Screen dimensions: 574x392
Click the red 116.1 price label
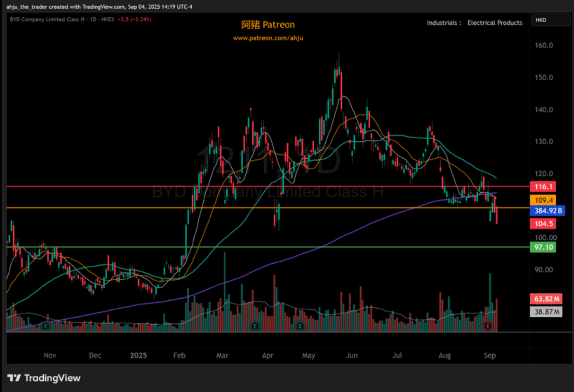pos(543,187)
